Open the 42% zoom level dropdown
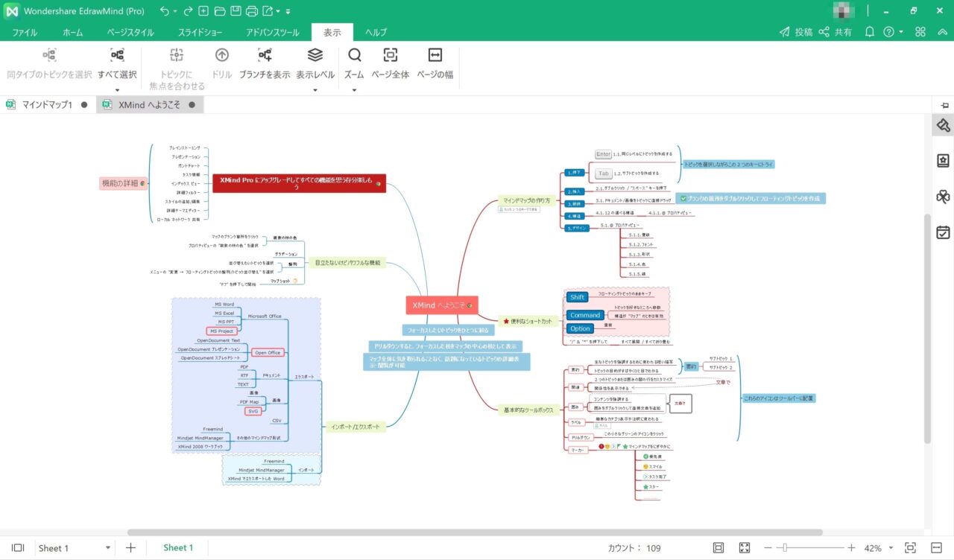 pyautogui.click(x=892, y=548)
